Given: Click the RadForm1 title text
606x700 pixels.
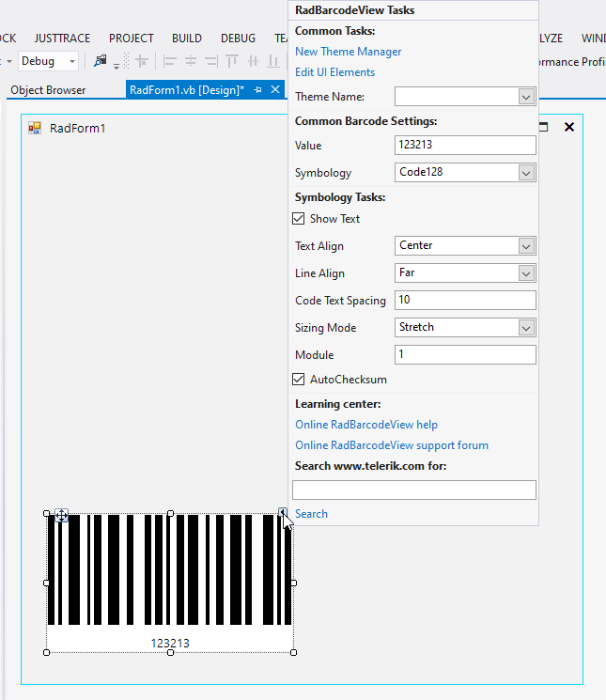Looking at the screenshot, I should tap(78, 129).
